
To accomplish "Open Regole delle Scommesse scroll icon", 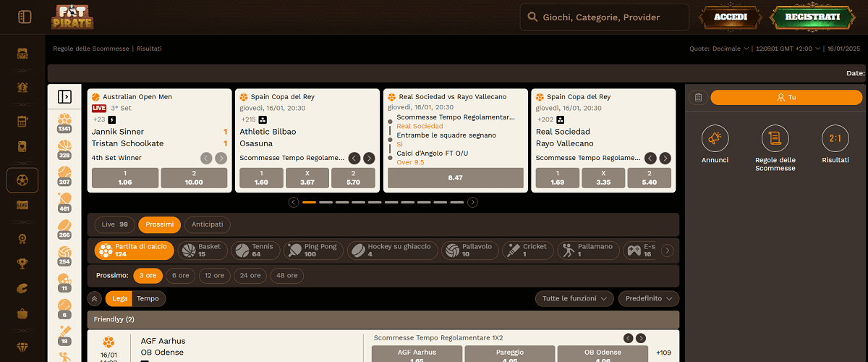I will [x=775, y=138].
